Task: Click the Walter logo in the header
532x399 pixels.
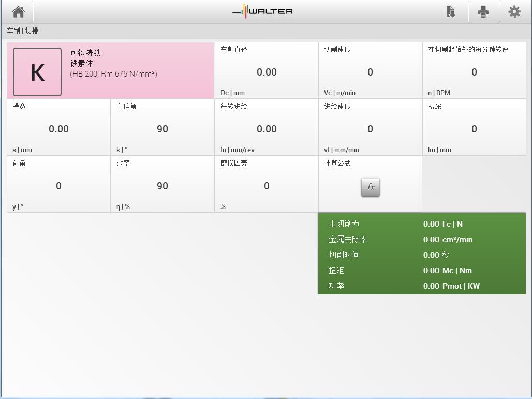Action: 262,11
